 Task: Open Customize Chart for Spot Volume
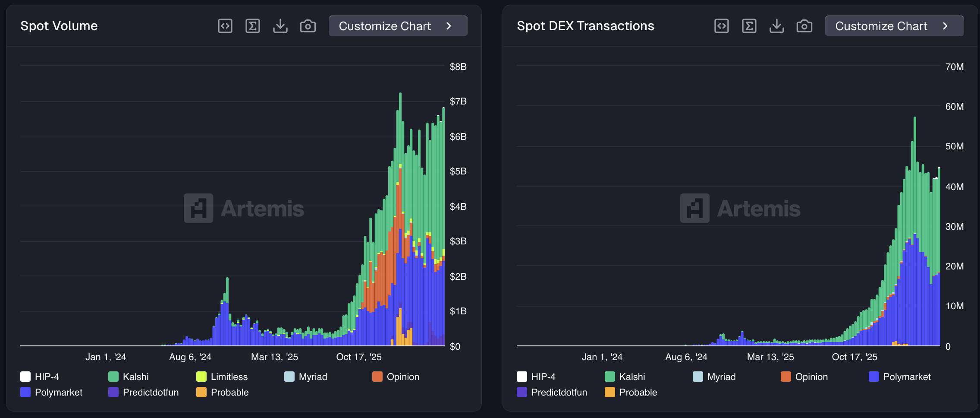(398, 26)
